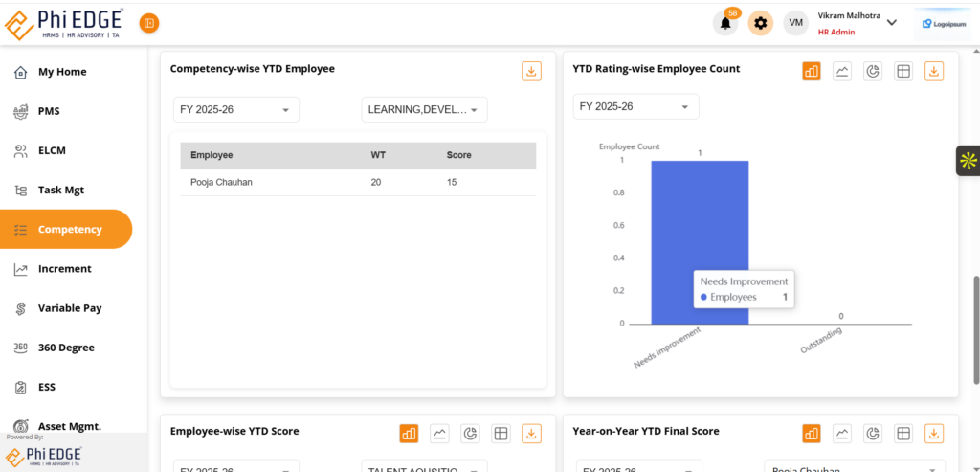Click the notification bell icon
Image resolution: width=980 pixels, height=472 pixels.
coord(725,23)
